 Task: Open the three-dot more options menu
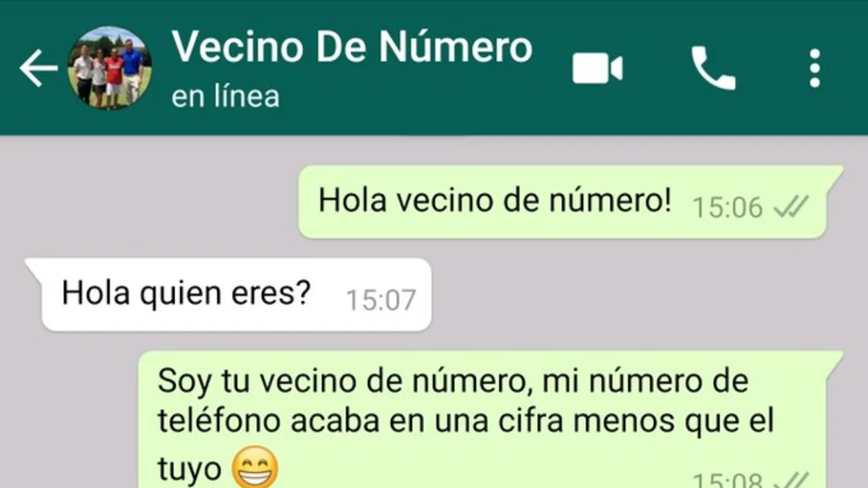click(x=815, y=69)
